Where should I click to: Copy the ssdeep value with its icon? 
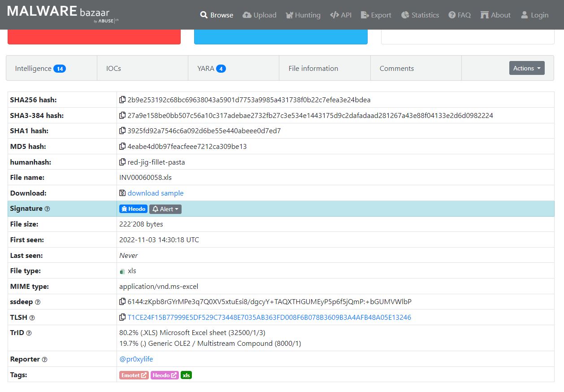(122, 302)
